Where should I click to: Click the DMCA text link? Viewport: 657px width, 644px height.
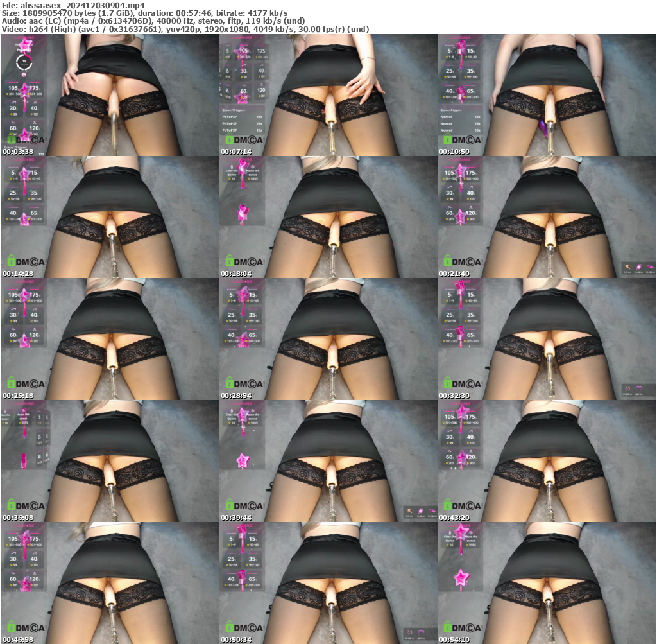click(30, 140)
